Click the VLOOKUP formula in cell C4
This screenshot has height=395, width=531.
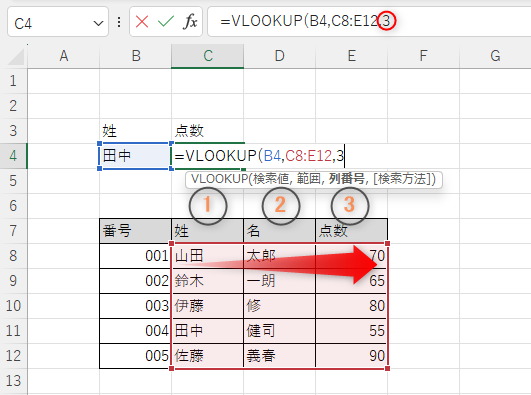(259, 156)
